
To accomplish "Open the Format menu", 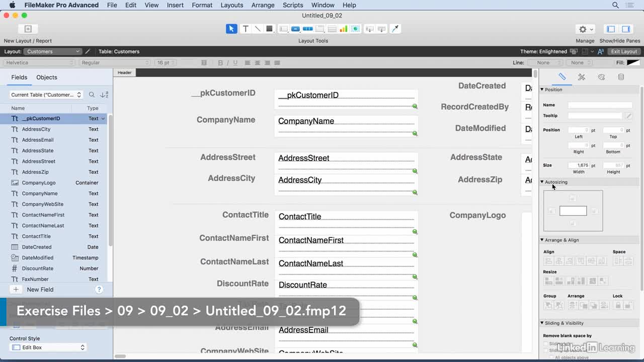I will pos(202,5).
